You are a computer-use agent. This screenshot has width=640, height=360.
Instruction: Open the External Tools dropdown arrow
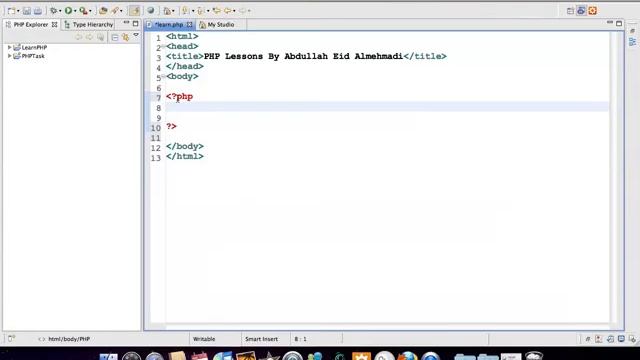(90, 11)
